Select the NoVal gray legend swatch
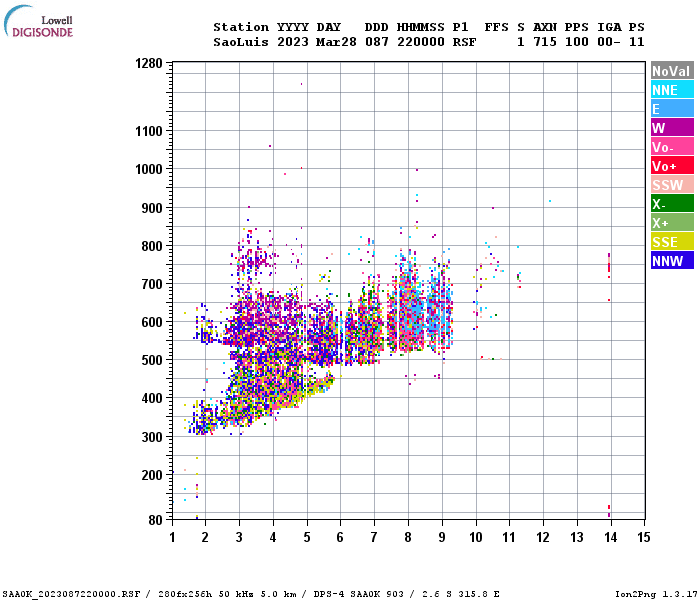 point(672,71)
